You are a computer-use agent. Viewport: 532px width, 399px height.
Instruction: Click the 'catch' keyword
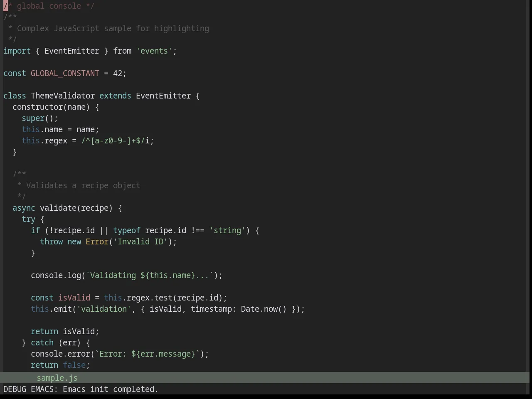click(42, 342)
